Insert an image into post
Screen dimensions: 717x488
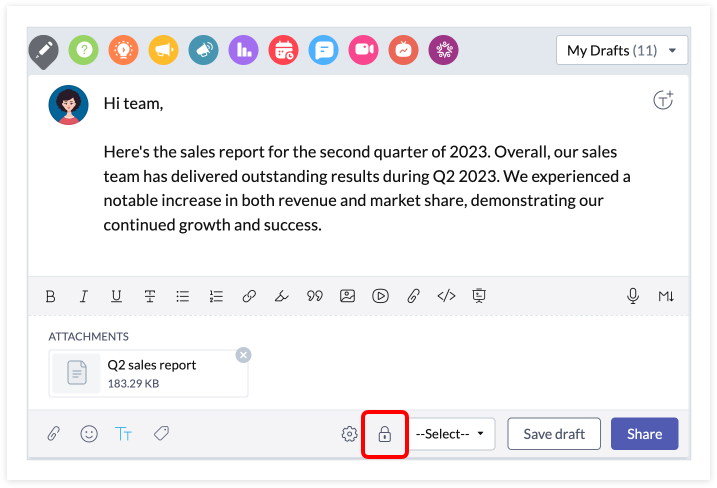[x=348, y=296]
